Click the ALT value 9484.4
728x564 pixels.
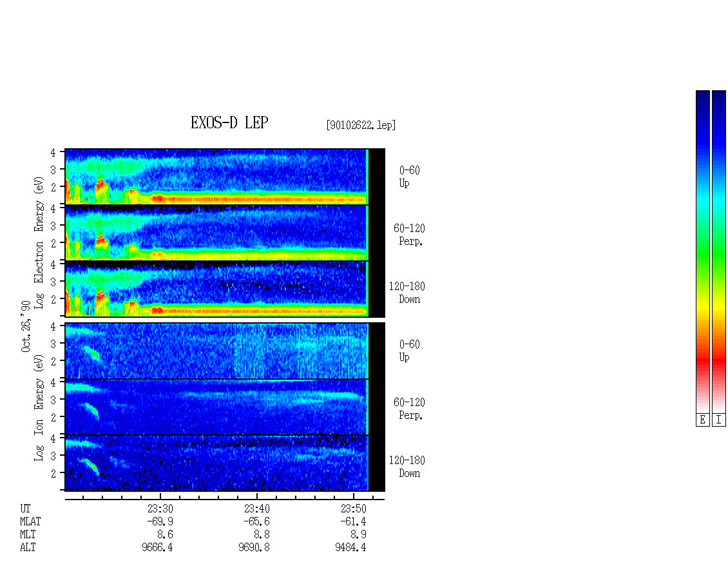[350, 548]
